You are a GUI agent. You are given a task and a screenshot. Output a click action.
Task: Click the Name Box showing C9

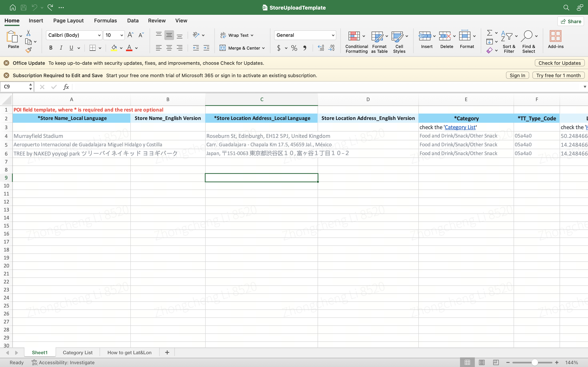(15, 87)
